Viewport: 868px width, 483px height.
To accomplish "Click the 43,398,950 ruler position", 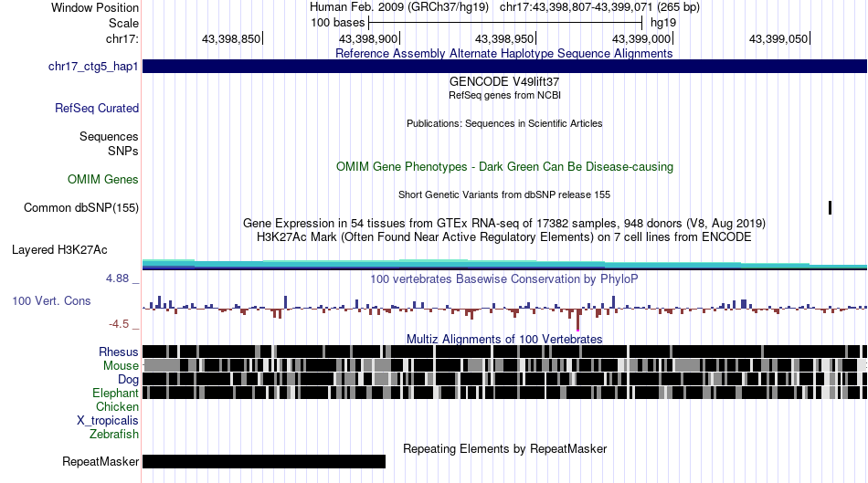I will point(504,38).
